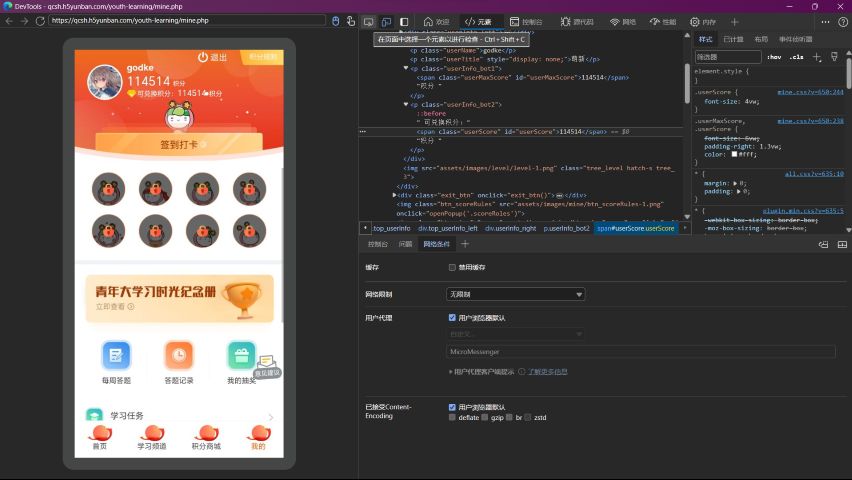Enable the disable cache (禁用缓存) checkbox
Image resolution: width=852 pixels, height=480 pixels.
click(452, 267)
